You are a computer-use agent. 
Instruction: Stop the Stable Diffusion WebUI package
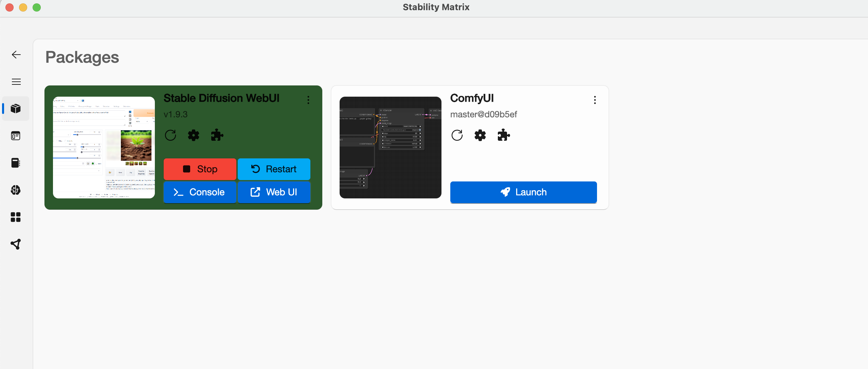200,169
